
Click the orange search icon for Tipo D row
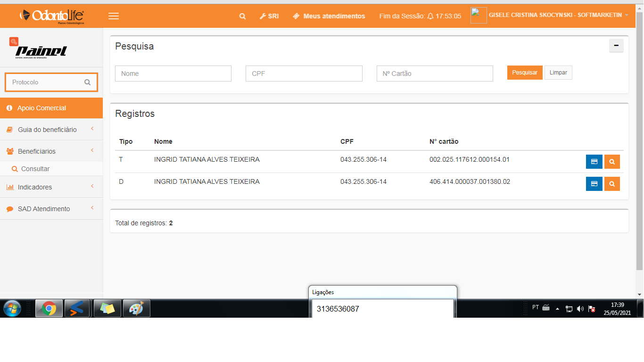(x=612, y=184)
